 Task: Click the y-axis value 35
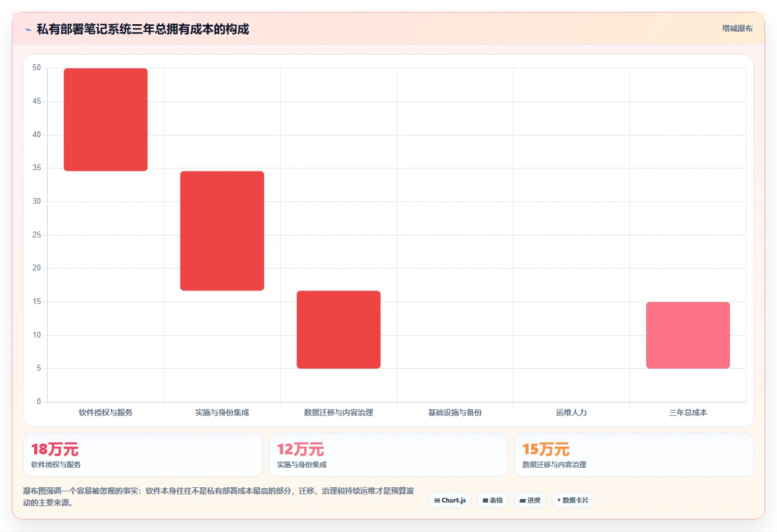point(37,168)
